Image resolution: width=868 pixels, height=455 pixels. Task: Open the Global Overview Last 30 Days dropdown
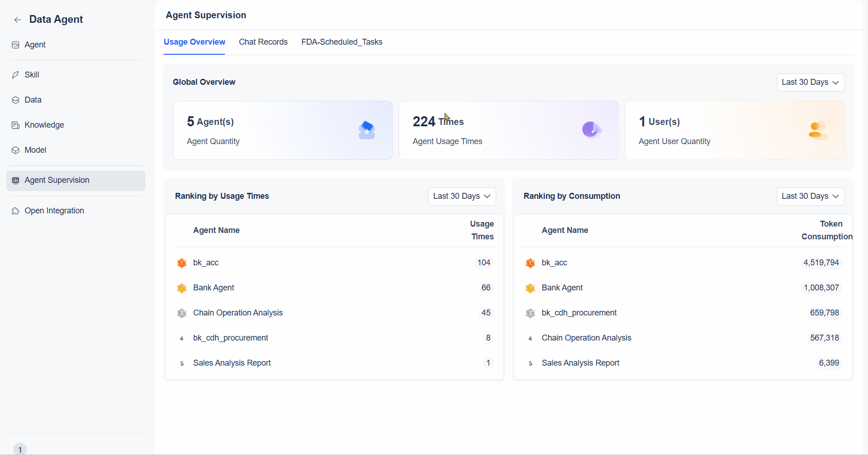coord(810,82)
